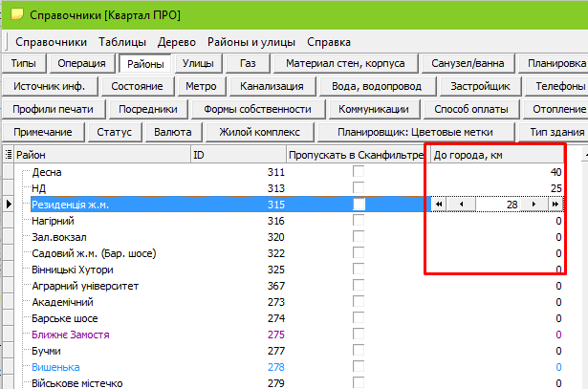Switch to the Улицы tab
The height and width of the screenshot is (389, 588).
[198, 63]
